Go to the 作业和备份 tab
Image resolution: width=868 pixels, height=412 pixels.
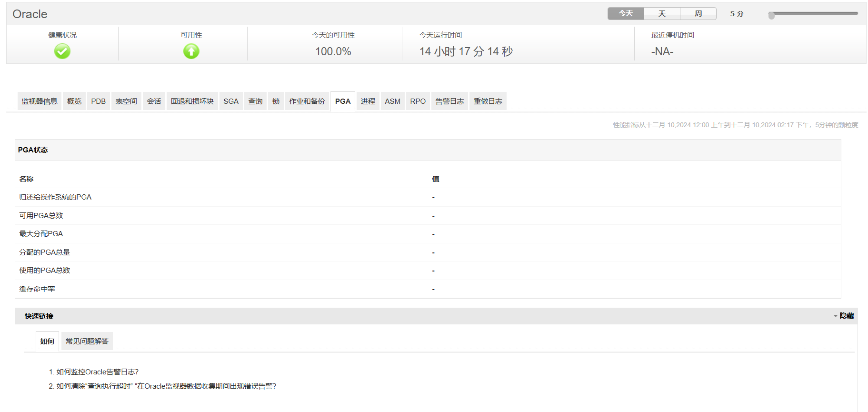pos(307,101)
